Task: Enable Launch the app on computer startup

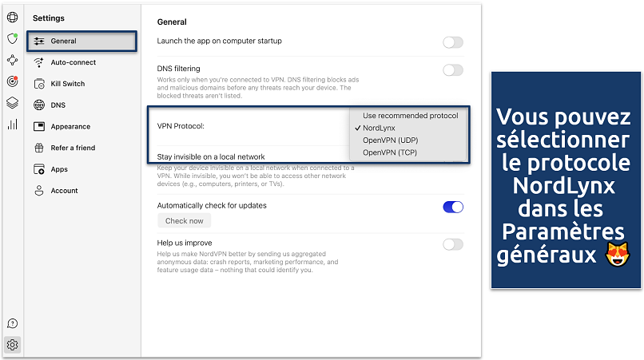Action: click(452, 42)
